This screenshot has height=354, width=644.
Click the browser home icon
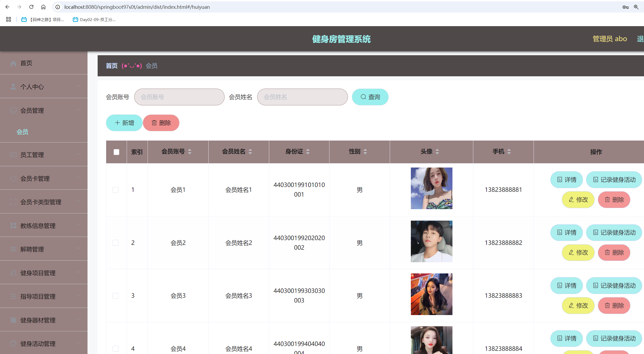43,7
